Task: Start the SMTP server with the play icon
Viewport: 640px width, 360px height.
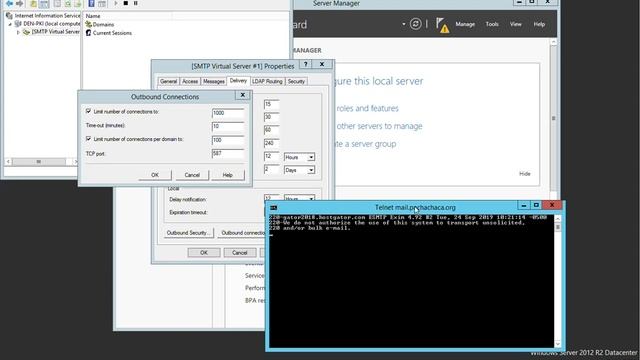Action: 116,3
